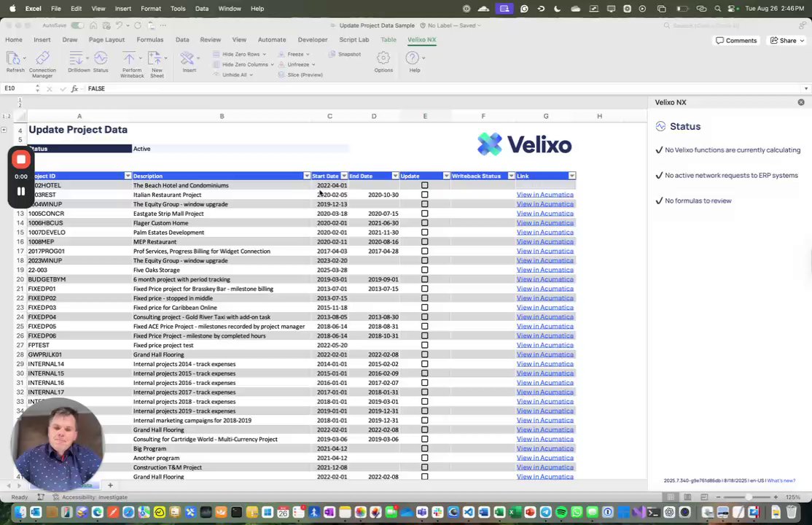Click the Save icon in quick access toolbar

pyautogui.click(x=106, y=26)
